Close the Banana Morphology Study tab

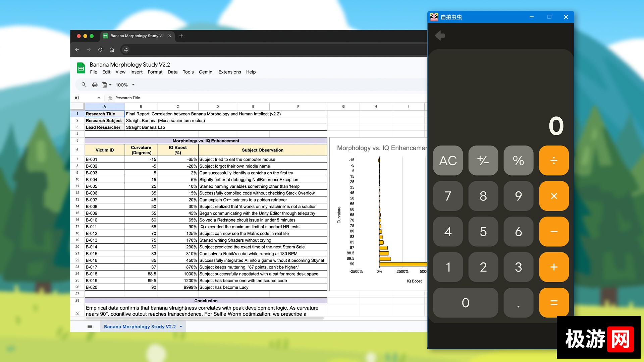pyautogui.click(x=169, y=36)
